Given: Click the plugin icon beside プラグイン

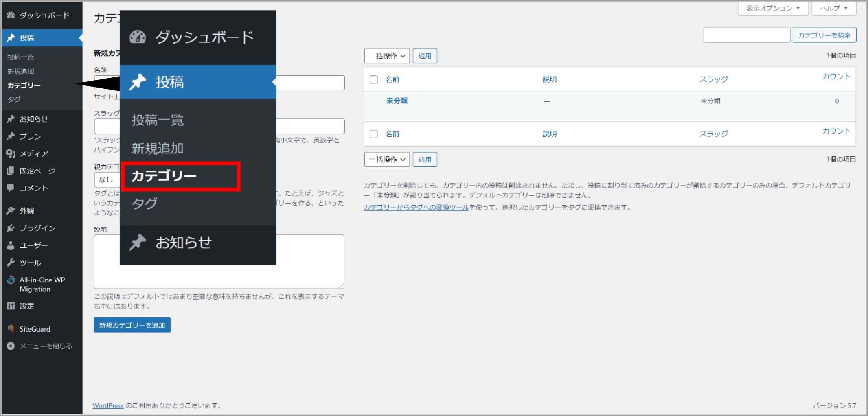Looking at the screenshot, I should pos(11,228).
